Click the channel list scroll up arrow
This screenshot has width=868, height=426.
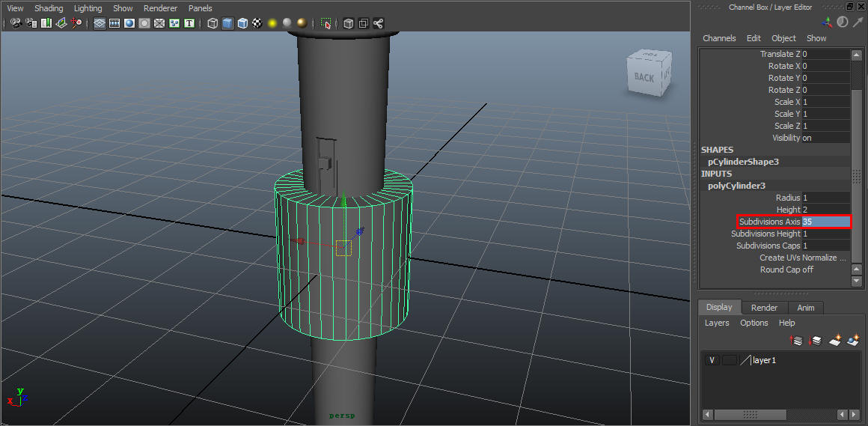(856, 55)
